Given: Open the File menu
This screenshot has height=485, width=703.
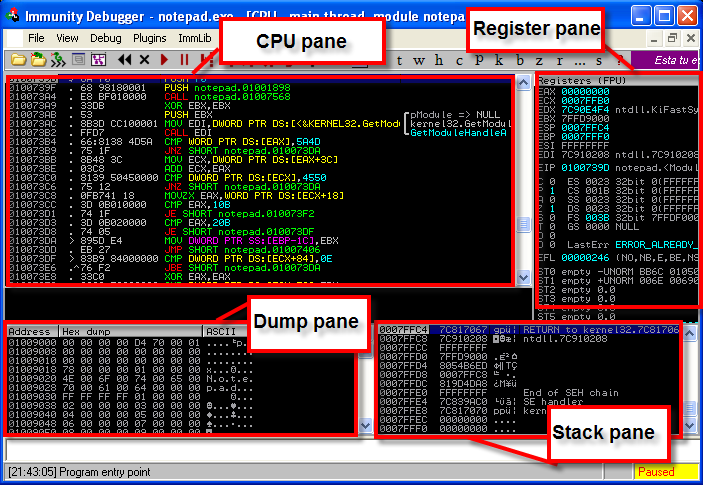Looking at the screenshot, I should click(x=36, y=37).
